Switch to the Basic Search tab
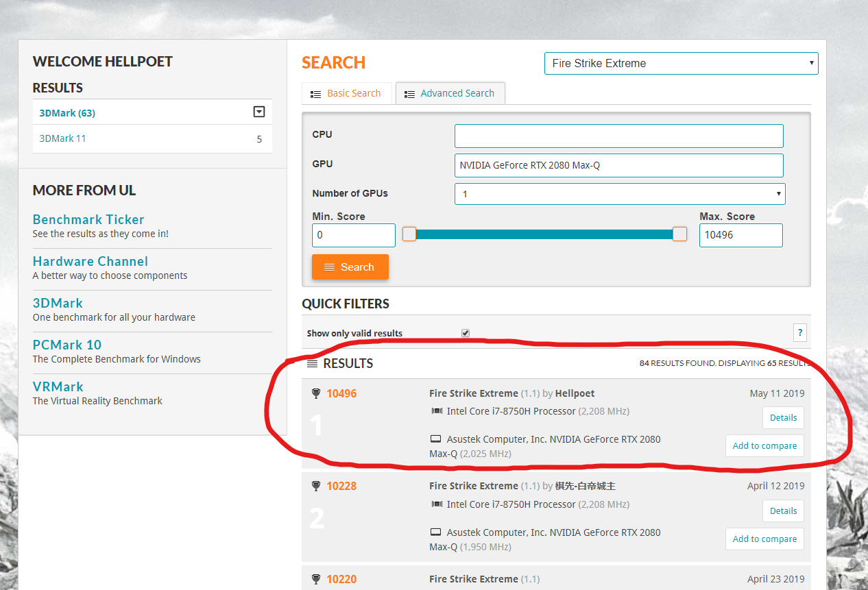Viewport: 868px width, 590px height. click(346, 93)
